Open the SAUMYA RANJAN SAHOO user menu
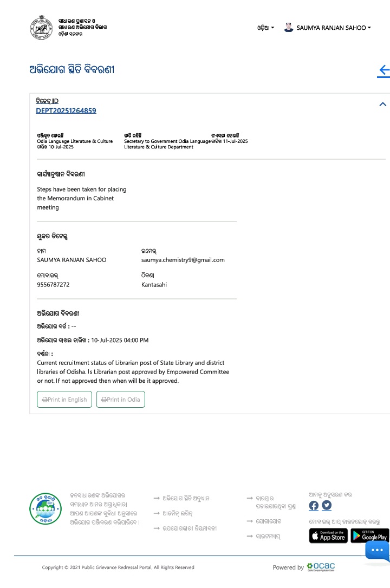This screenshot has width=390, height=588. click(333, 28)
